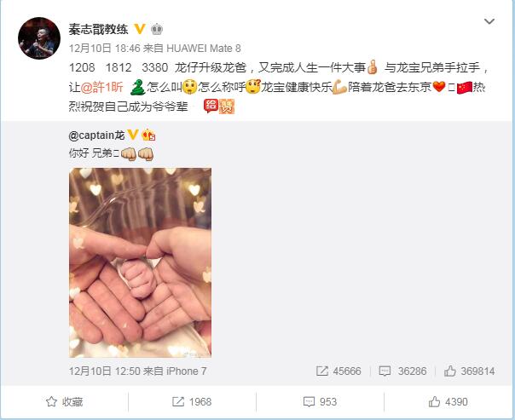Open the post options chevron menu

(489, 21)
